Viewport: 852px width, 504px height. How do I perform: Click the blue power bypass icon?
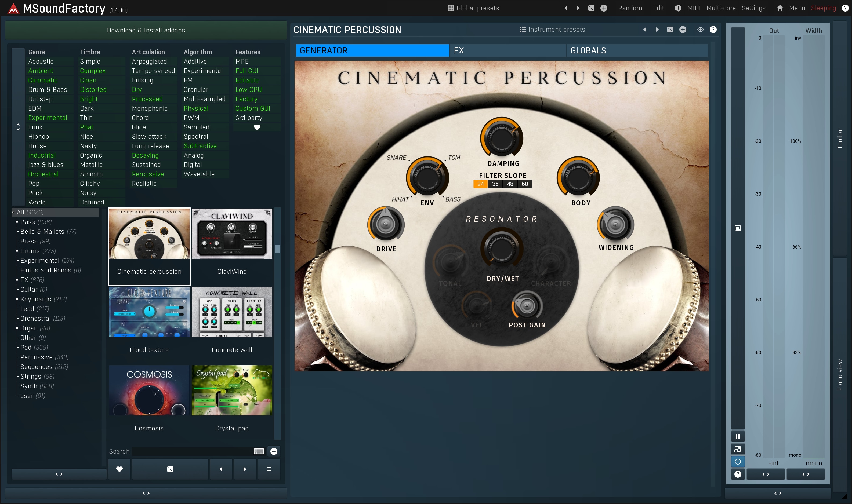click(x=738, y=462)
